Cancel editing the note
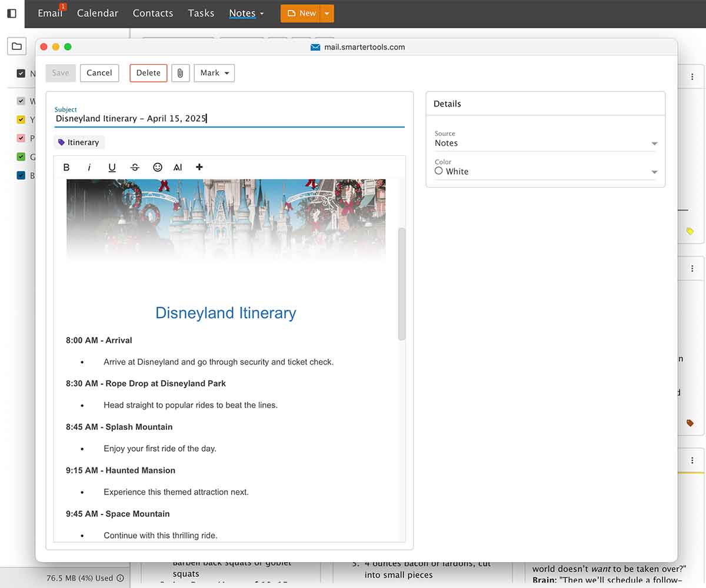 tap(99, 73)
